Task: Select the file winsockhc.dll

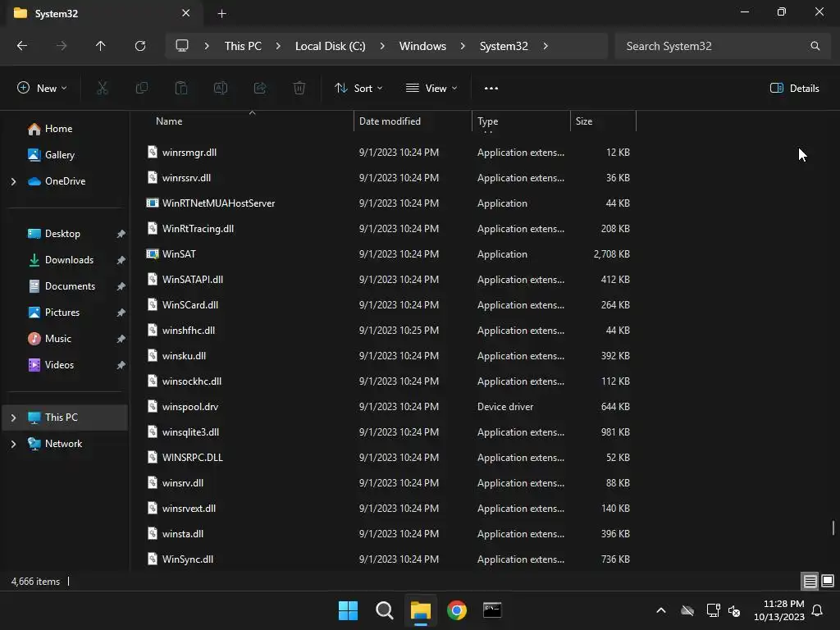Action: coord(192,381)
